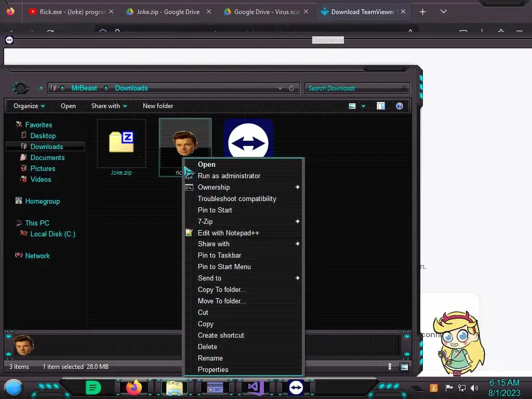Screen dimensions: 532x399
Task: Open the taskbar window-list app icon
Action: 215,388
